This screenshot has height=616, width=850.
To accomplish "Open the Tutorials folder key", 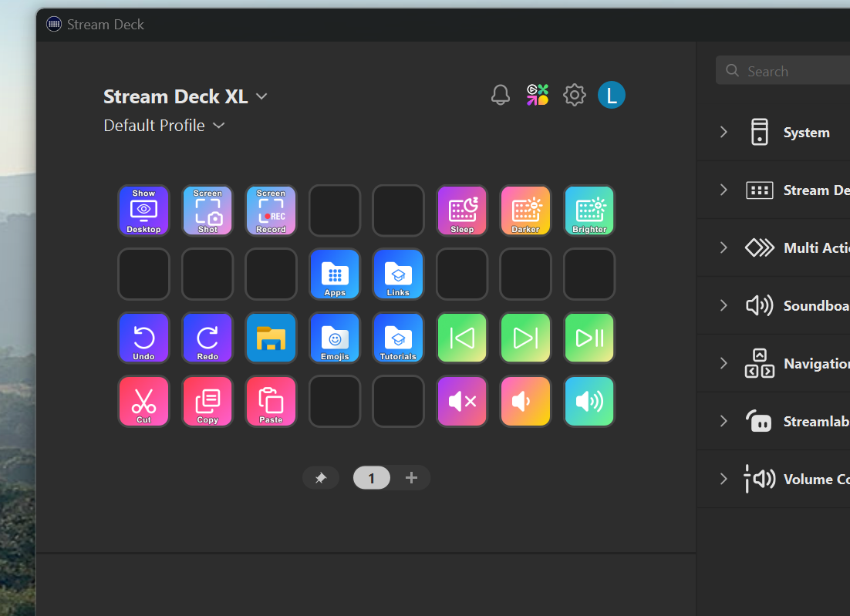I will [x=399, y=338].
